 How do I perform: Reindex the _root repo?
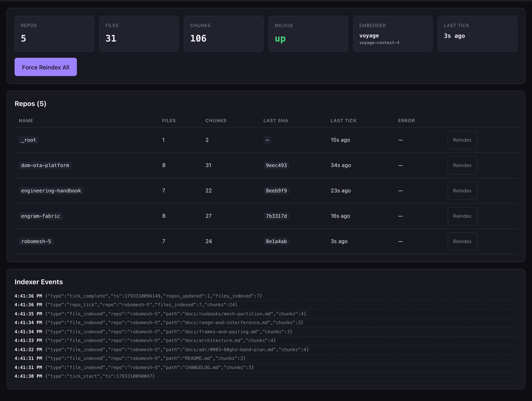[462, 140]
